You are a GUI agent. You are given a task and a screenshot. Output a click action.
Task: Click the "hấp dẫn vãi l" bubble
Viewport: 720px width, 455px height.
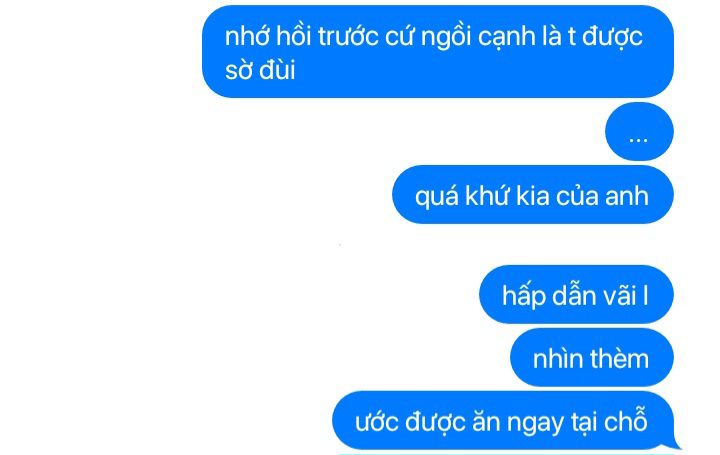[576, 294]
